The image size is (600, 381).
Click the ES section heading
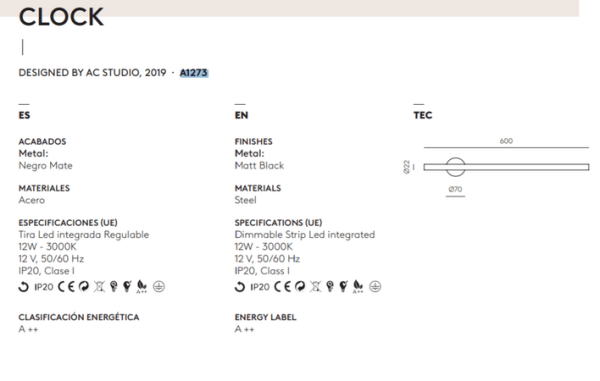pos(24,115)
